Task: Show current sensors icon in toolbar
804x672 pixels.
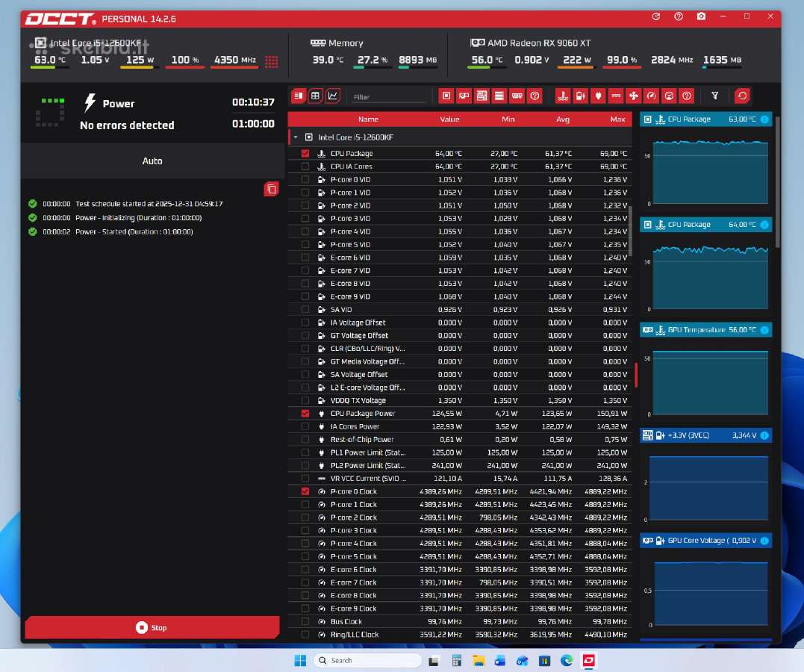Action: [x=616, y=96]
